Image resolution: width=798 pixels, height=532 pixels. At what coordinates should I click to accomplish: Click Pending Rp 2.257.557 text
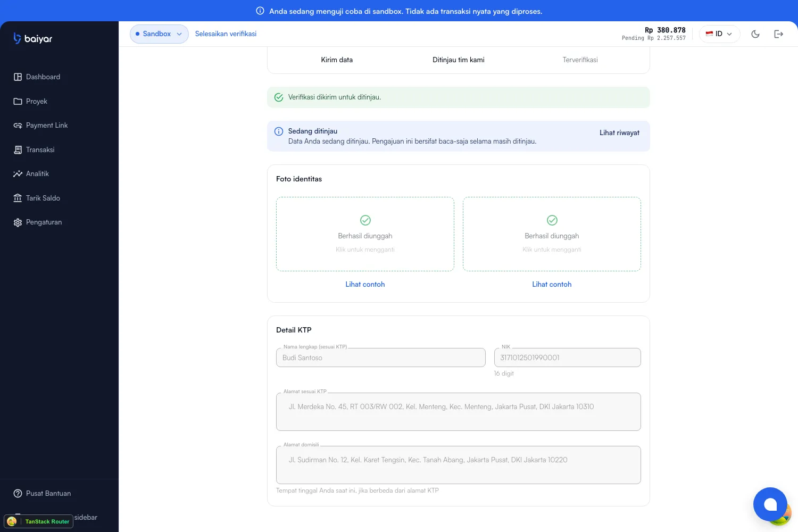tap(654, 38)
